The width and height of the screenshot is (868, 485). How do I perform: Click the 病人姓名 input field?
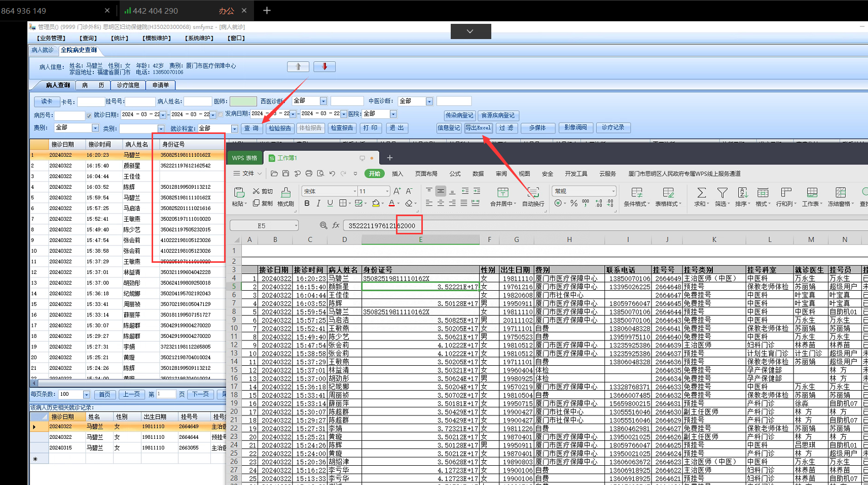(198, 101)
